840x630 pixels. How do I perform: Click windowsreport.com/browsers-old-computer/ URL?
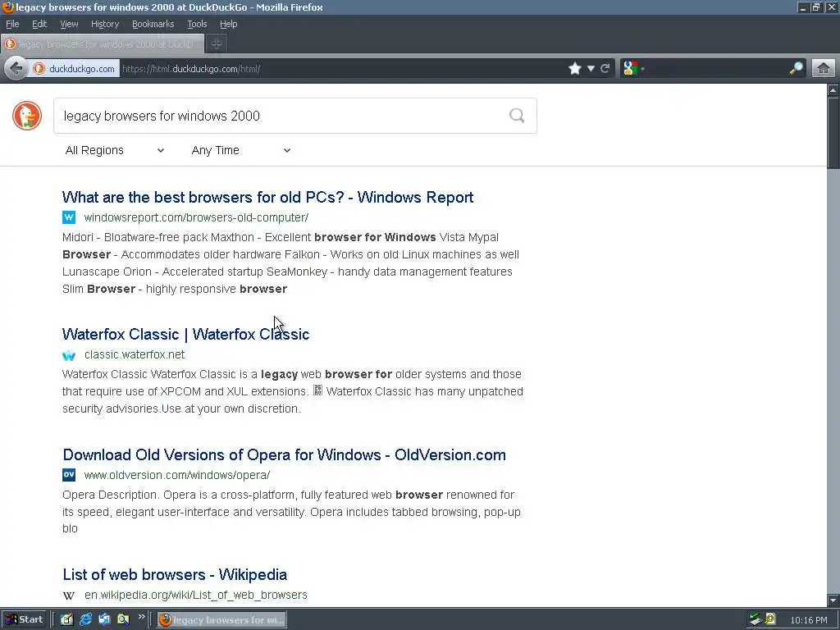(x=197, y=217)
